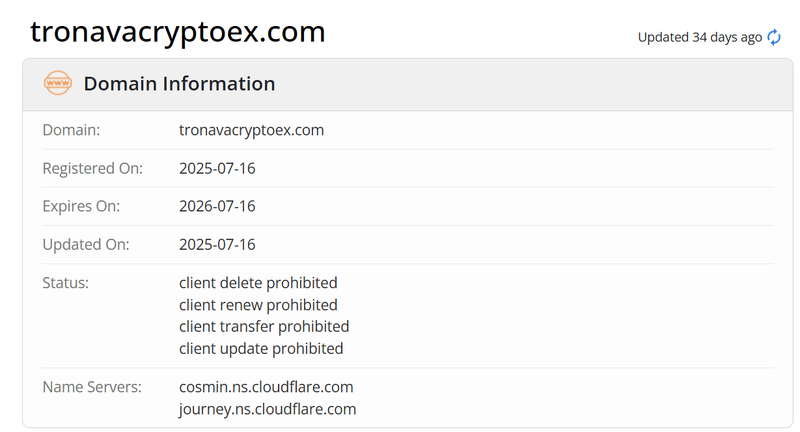This screenshot has width=800, height=432.
Task: Click client update prohibited status
Action: click(x=261, y=348)
